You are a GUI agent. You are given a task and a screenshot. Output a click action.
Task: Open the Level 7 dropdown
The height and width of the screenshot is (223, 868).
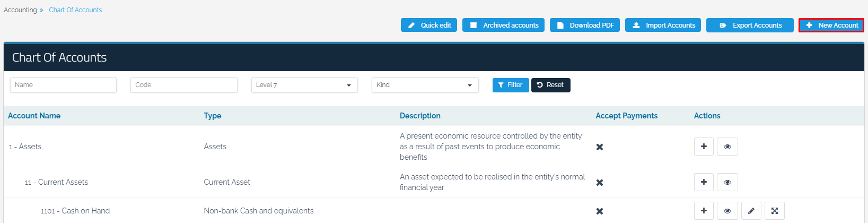pos(304,85)
